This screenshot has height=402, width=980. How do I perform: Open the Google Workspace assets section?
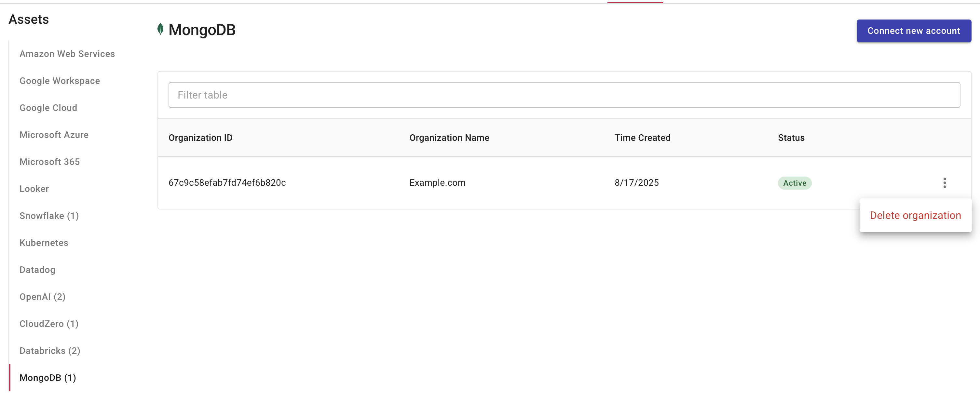59,81
